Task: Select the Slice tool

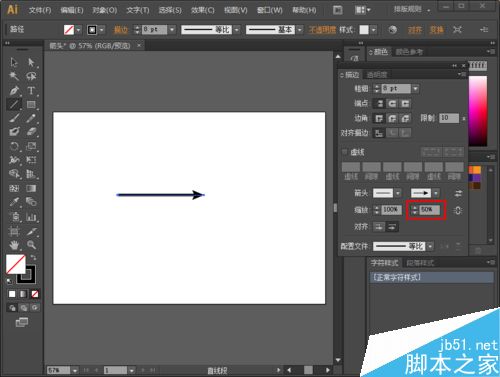Action: point(31,231)
